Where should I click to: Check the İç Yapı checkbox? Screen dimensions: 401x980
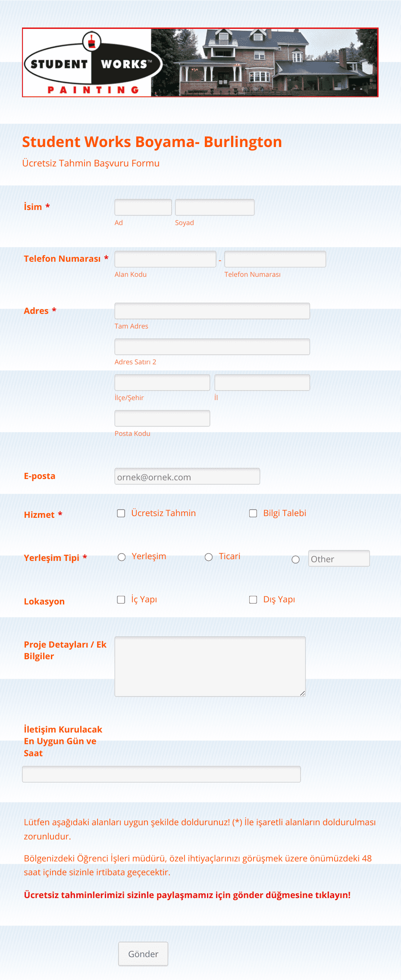[121, 600]
